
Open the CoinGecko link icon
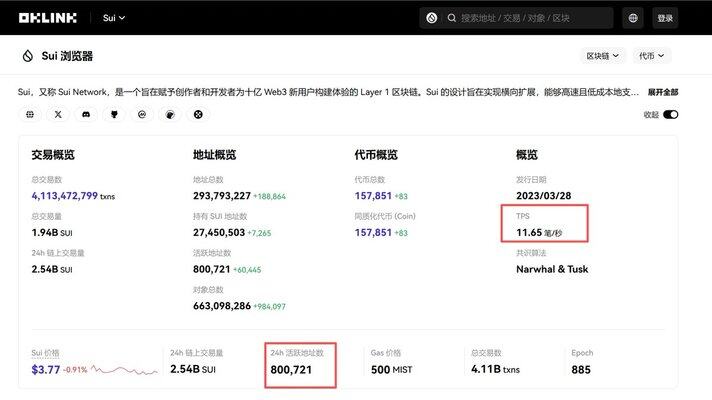point(170,114)
